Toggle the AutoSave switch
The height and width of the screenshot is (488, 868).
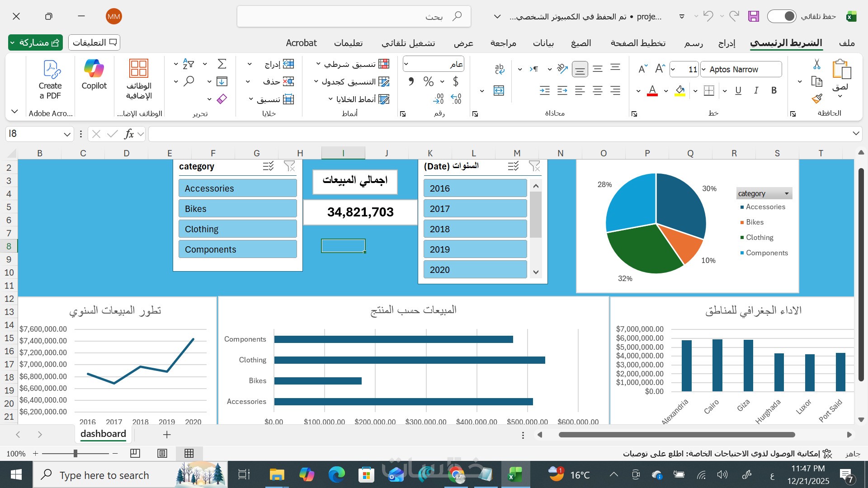click(x=782, y=16)
